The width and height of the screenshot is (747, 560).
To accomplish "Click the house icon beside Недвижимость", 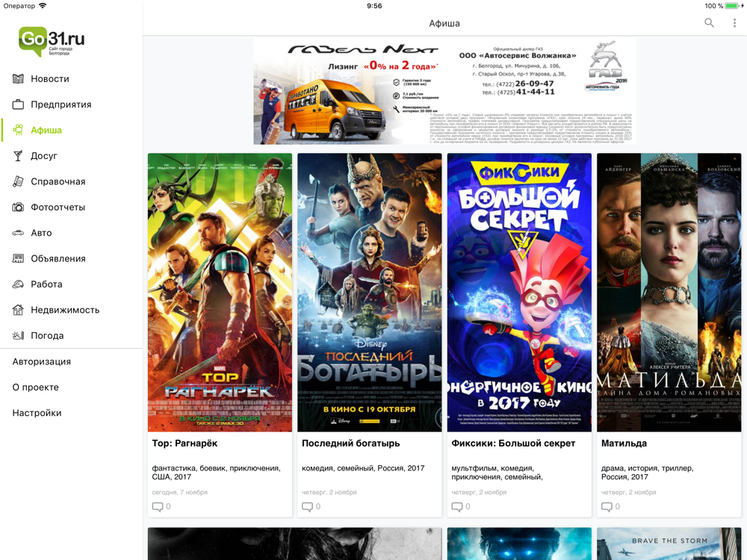I will [18, 310].
